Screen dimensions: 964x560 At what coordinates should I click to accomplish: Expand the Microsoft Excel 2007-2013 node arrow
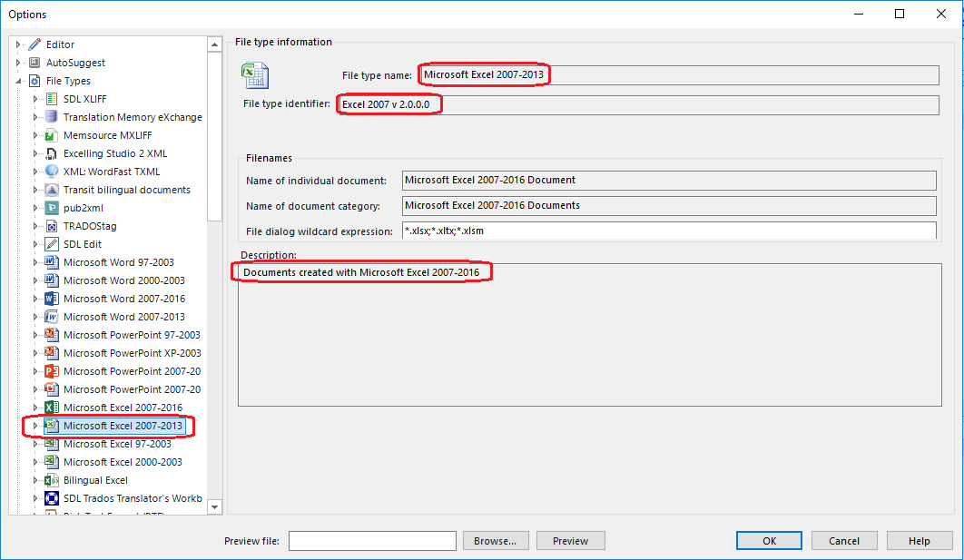click(x=35, y=426)
